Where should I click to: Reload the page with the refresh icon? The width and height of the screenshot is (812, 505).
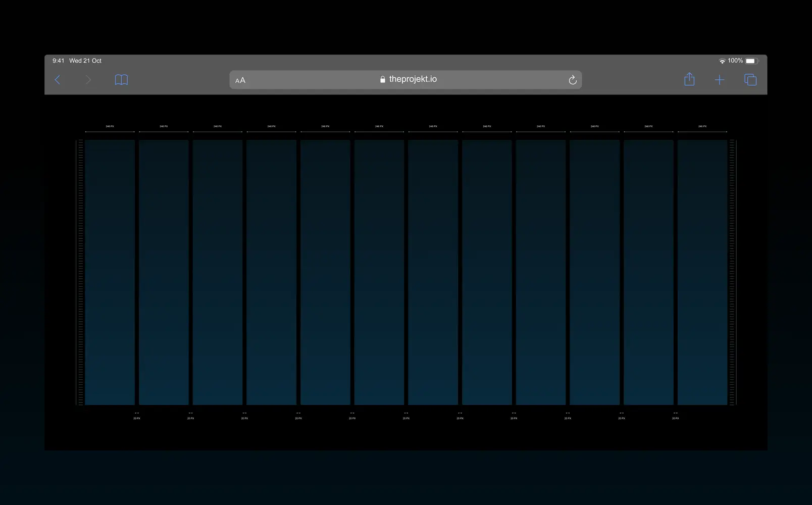point(572,80)
